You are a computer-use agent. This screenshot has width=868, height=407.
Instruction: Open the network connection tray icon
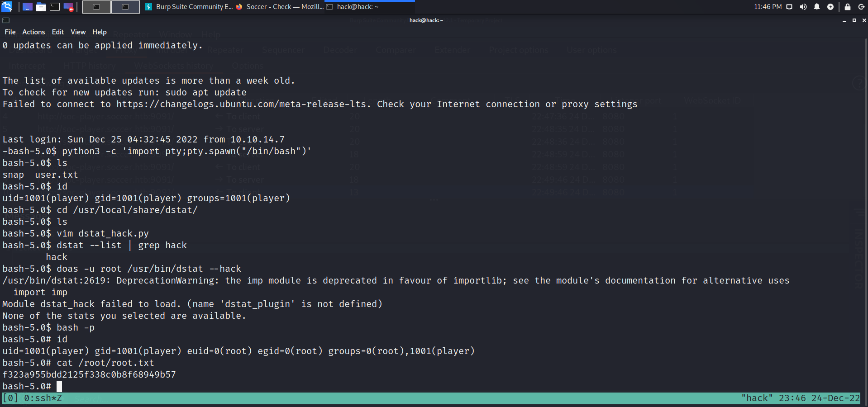(789, 7)
